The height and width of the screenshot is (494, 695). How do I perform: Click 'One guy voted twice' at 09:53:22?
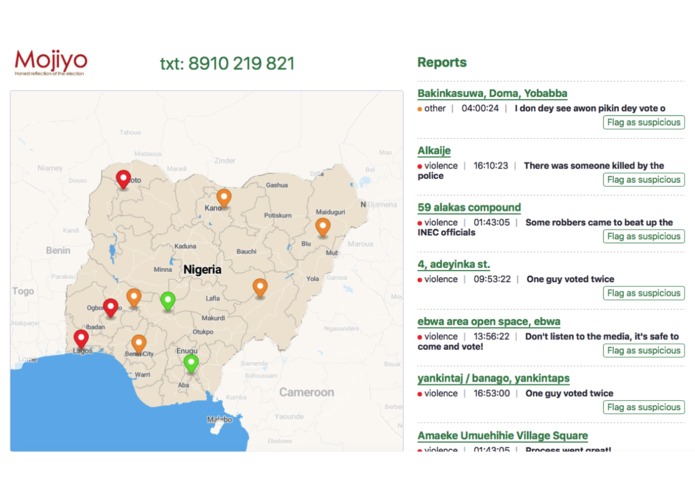click(570, 279)
